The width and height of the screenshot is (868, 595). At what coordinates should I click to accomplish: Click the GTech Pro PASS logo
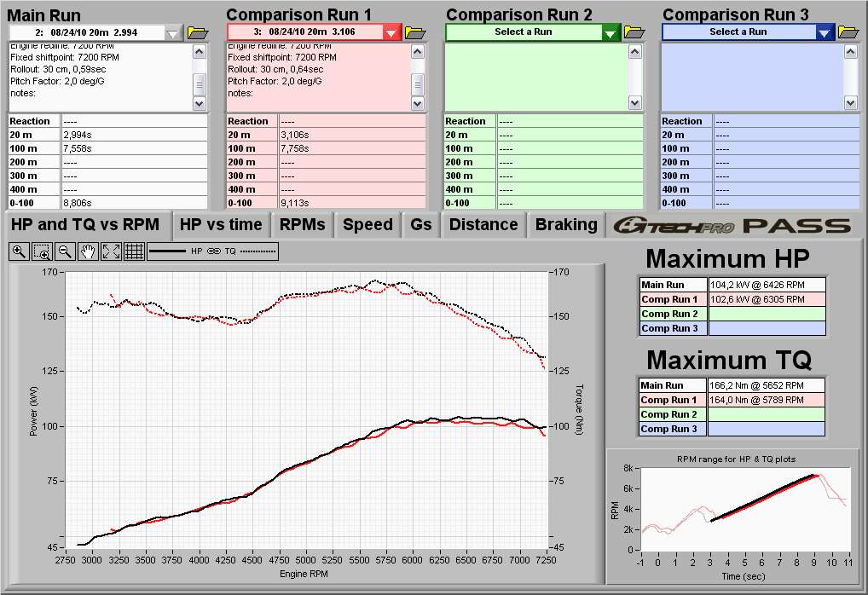coord(735,225)
